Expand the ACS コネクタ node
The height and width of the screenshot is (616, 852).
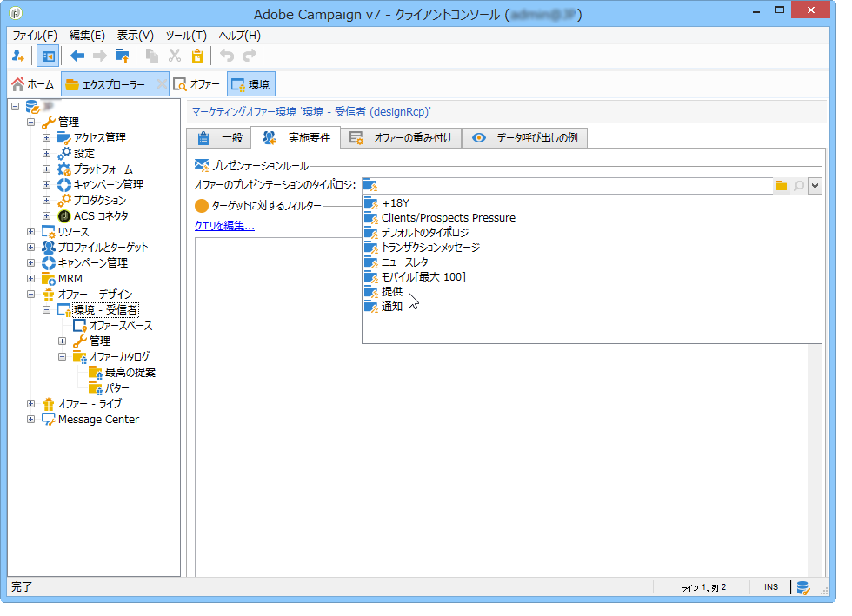[x=47, y=216]
